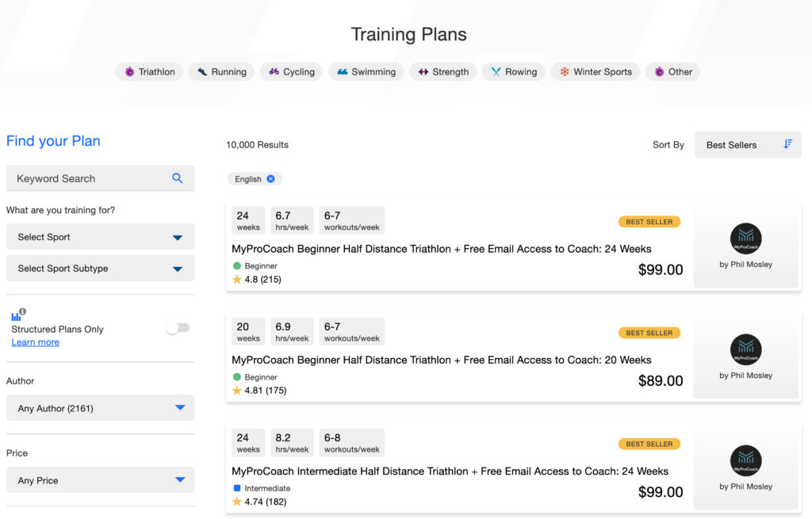Click the $89.00 price
812x519 pixels.
661,381
